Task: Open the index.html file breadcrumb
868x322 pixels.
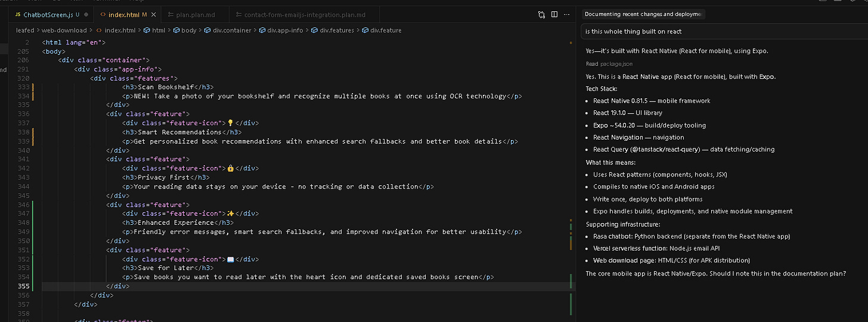Action: [119, 30]
